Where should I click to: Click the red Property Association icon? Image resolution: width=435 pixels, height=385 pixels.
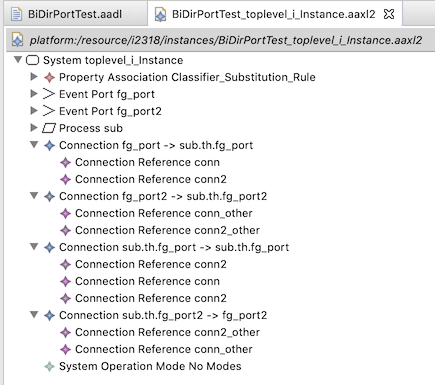[49, 77]
